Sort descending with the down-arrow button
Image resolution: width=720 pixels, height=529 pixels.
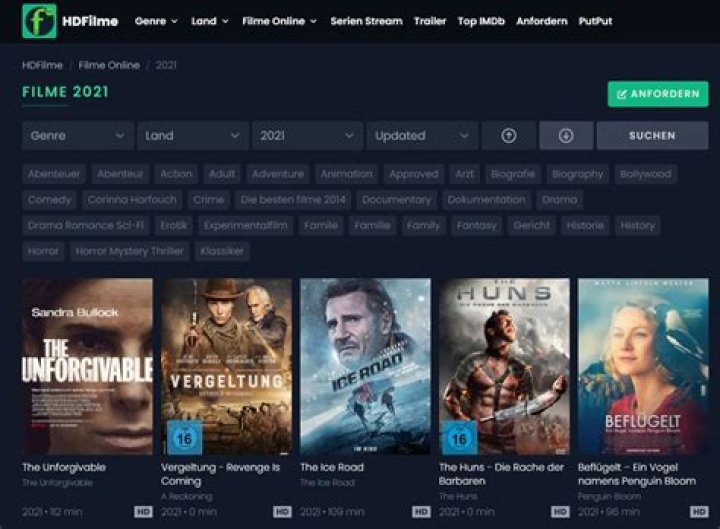[566, 135]
